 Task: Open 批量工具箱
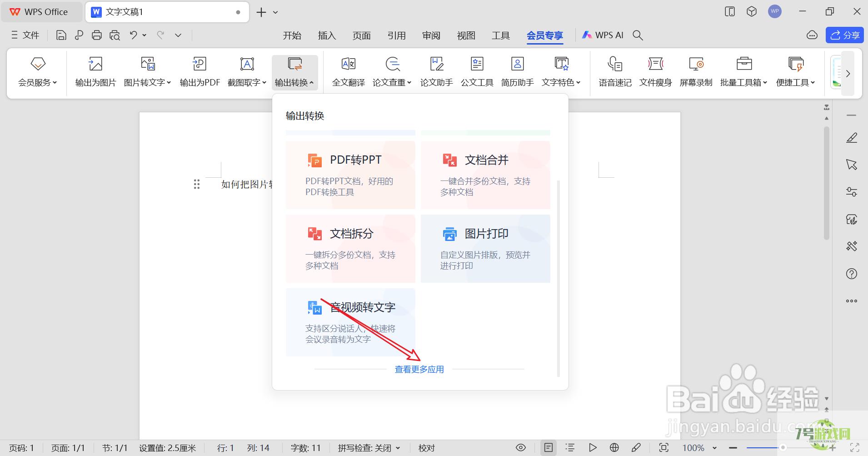tap(743, 72)
